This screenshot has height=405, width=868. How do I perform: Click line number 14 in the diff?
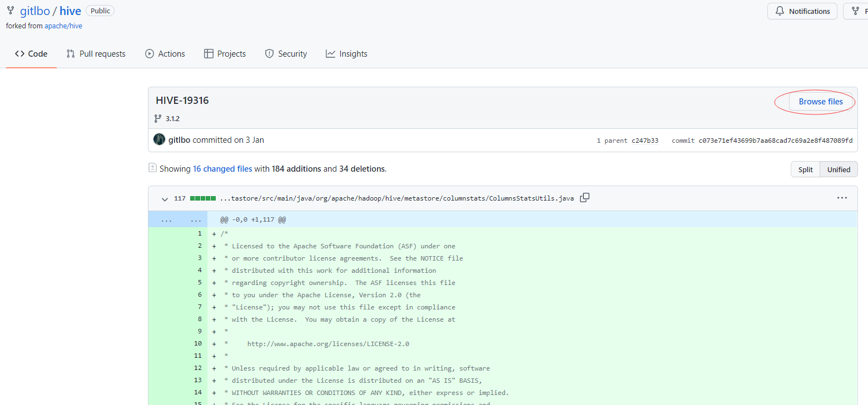tap(198, 392)
